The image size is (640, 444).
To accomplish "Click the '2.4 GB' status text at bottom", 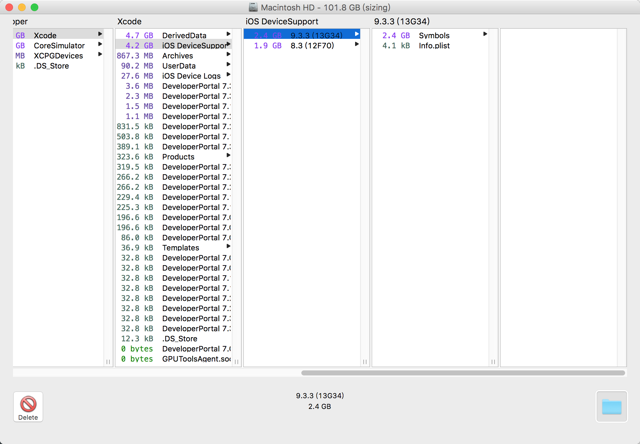I will pyautogui.click(x=320, y=406).
